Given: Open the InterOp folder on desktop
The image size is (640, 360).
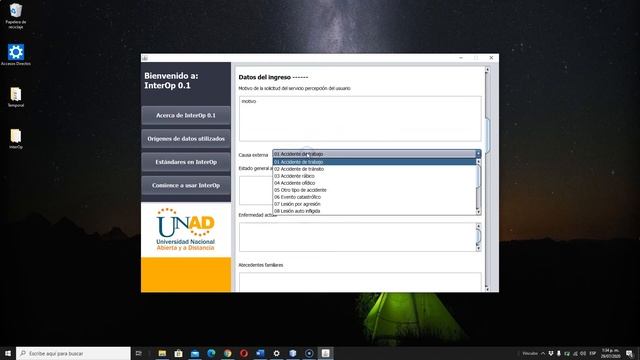Looking at the screenshot, I should click(x=16, y=139).
